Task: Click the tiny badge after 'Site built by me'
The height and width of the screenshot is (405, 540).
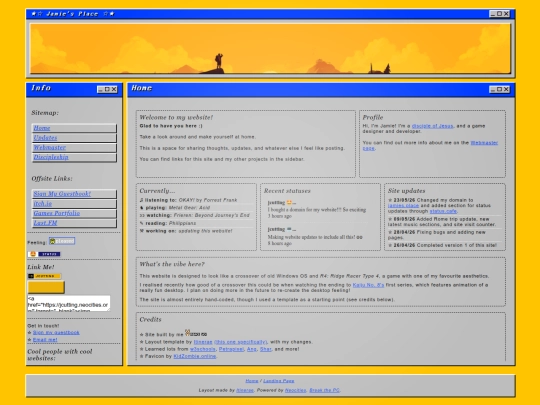Action: [196, 333]
